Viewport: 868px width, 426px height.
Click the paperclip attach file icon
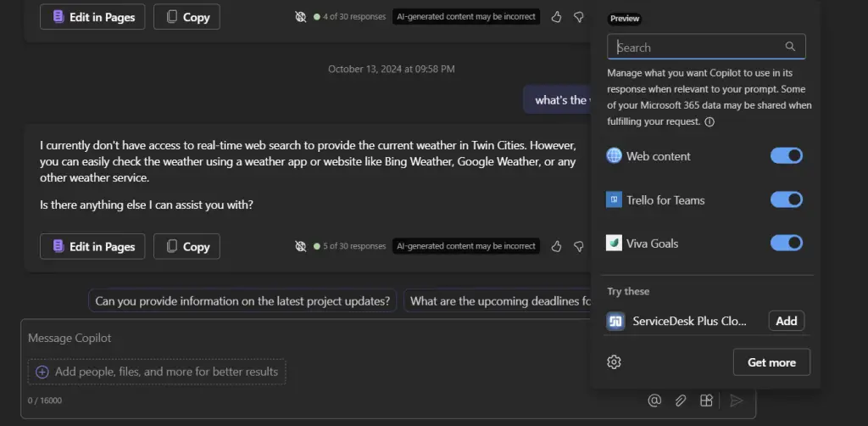coord(680,401)
